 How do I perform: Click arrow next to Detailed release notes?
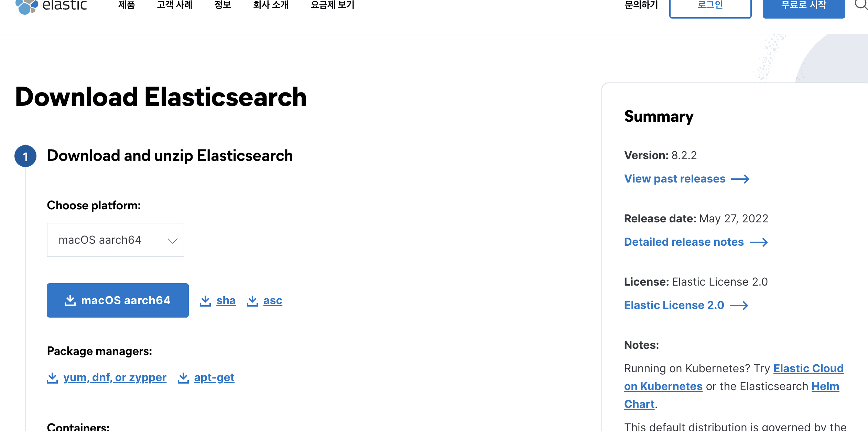759,242
